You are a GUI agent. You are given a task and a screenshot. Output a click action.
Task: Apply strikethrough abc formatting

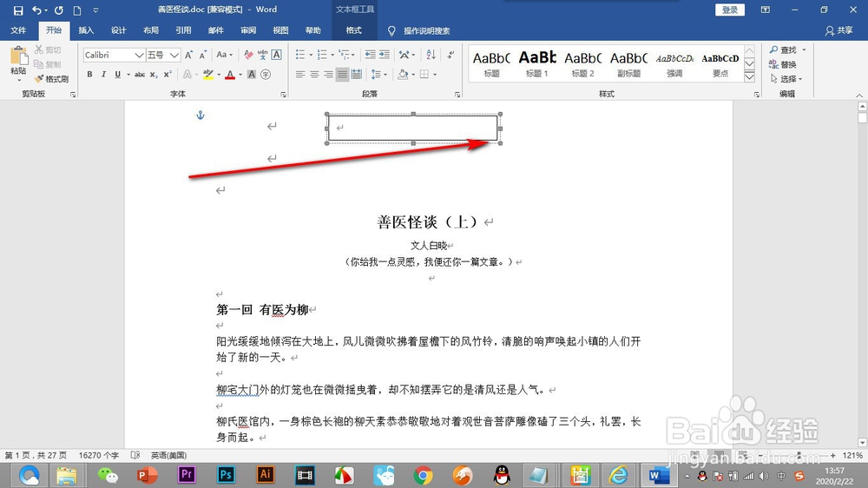pos(140,74)
